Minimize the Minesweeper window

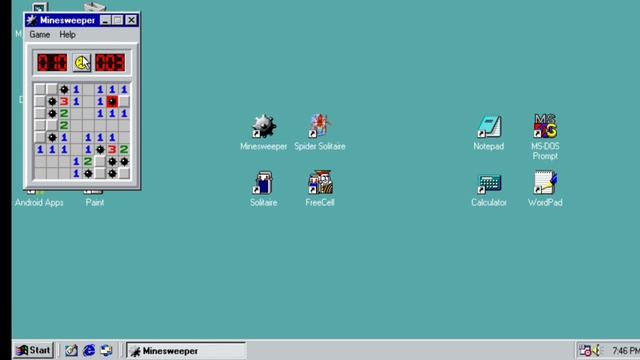point(105,20)
